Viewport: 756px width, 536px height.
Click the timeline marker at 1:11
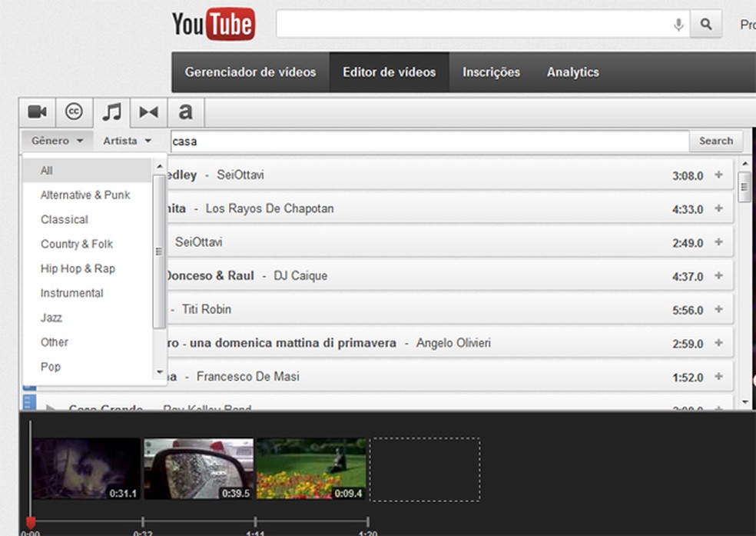(x=255, y=521)
